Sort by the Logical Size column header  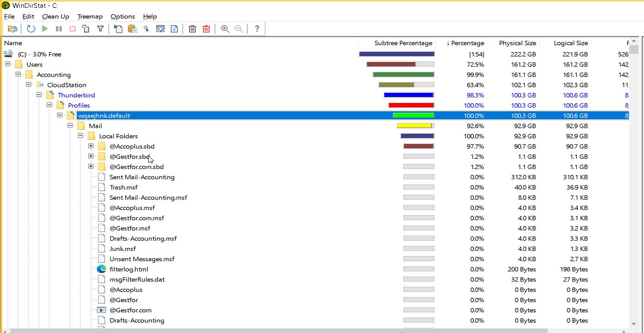pos(566,43)
